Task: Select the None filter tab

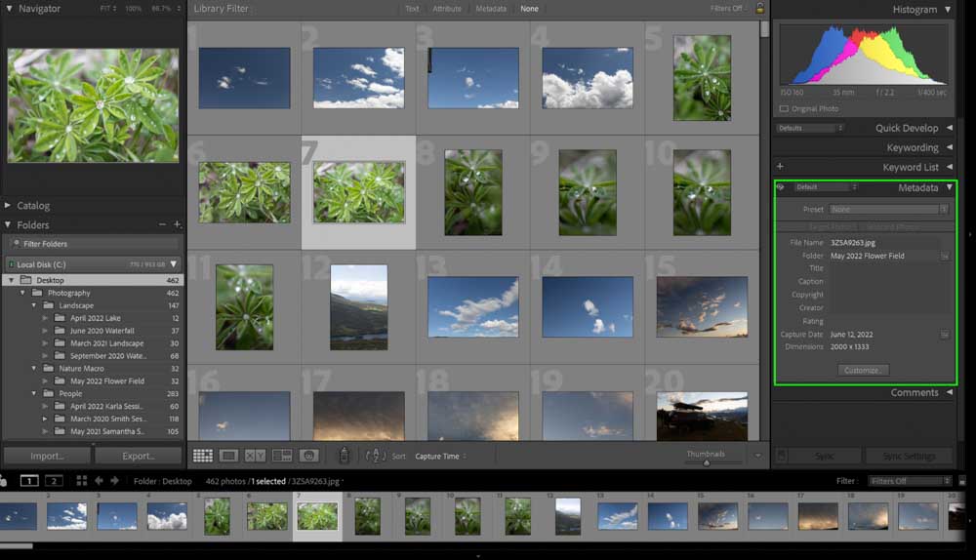Action: [530, 9]
